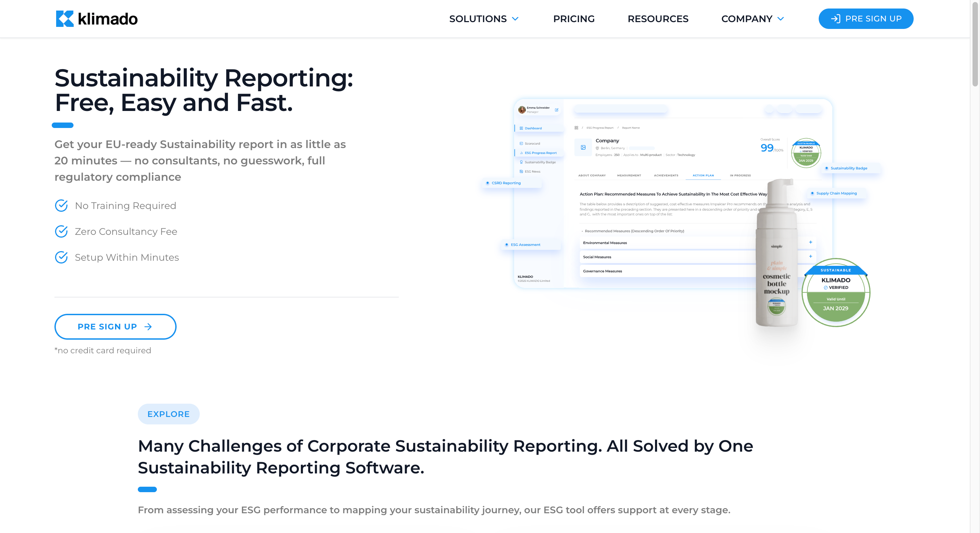
Task: Click the checkmark icon beside Zero Consultancy Fee
Action: click(61, 231)
